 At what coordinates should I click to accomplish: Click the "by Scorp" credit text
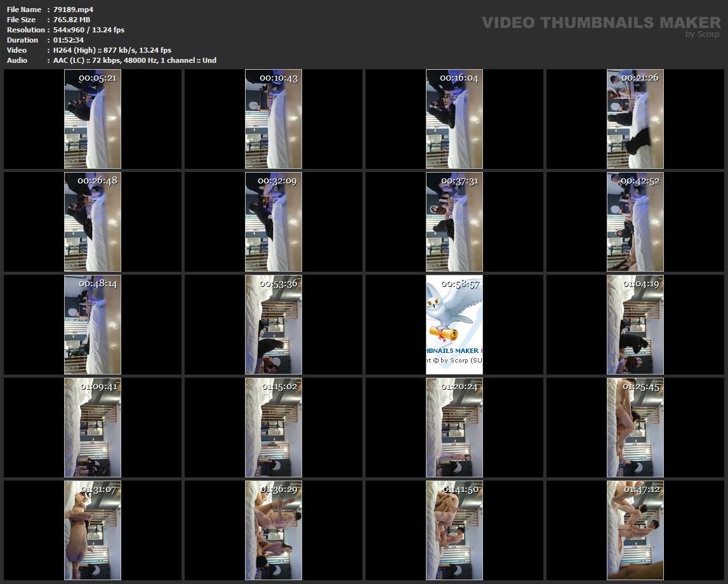(x=703, y=34)
